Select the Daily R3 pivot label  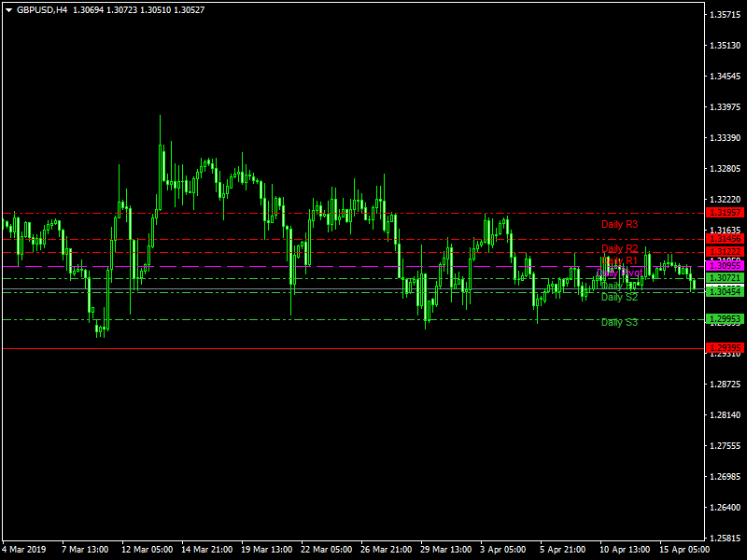coord(619,225)
